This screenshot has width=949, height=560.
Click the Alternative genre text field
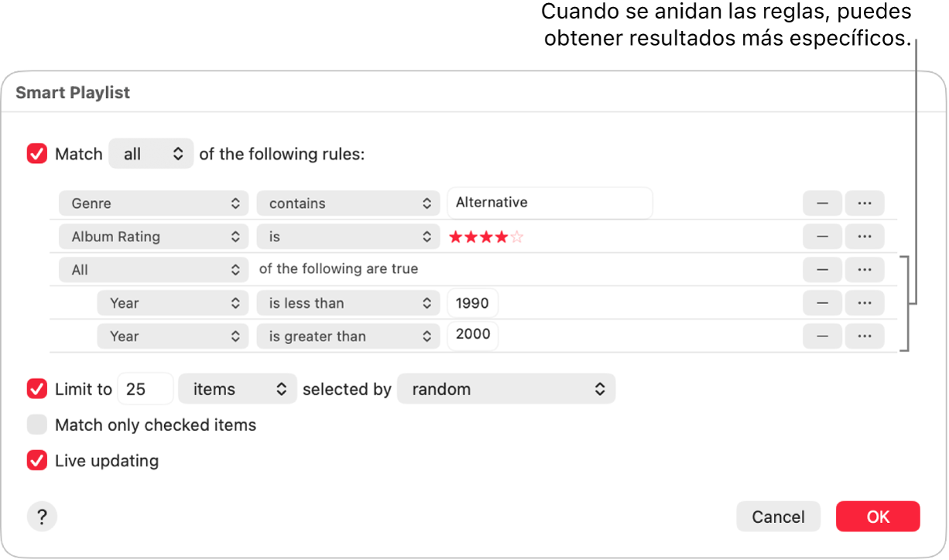550,203
